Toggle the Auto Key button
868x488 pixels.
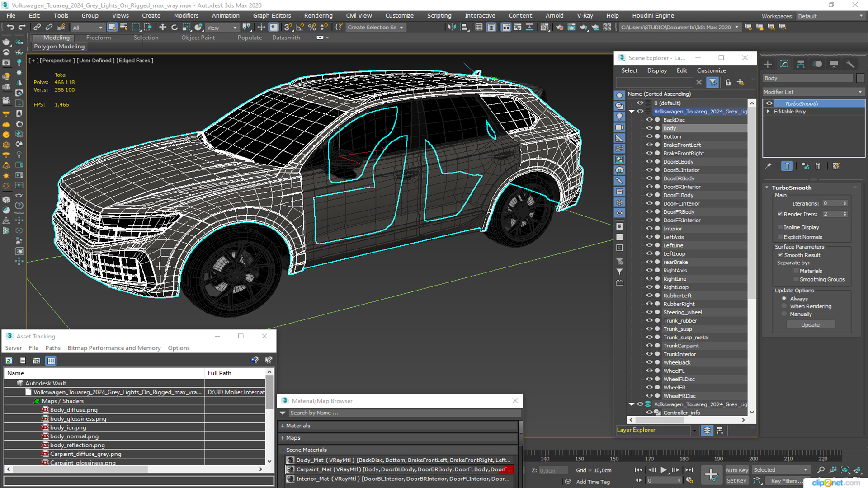pos(736,470)
